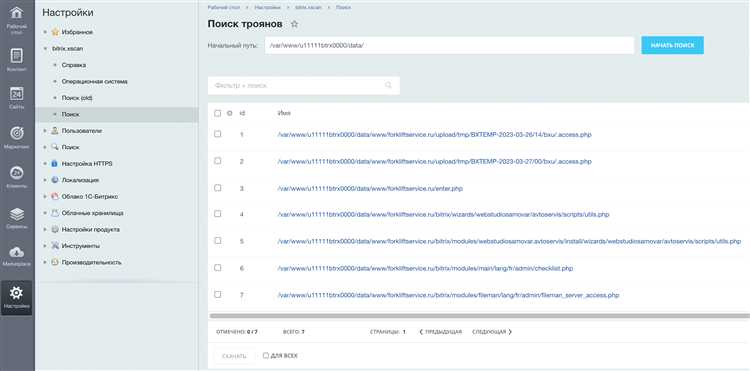Viewport: 750px width, 371px height.
Task: Add page to favorites with star icon
Action: tap(295, 24)
